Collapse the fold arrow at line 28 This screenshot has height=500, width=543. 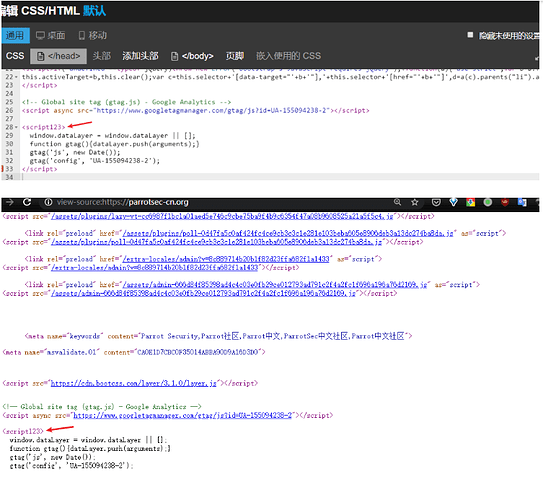click(16, 127)
